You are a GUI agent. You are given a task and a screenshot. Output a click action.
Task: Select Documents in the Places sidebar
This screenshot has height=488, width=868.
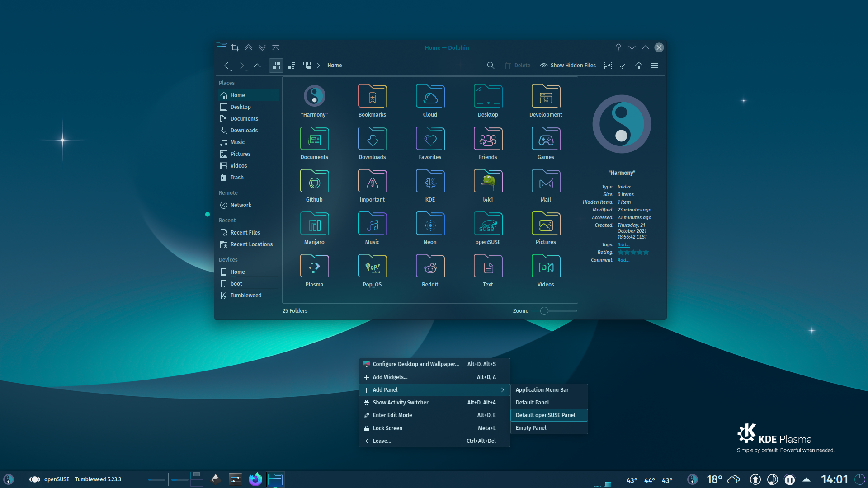coord(249,119)
